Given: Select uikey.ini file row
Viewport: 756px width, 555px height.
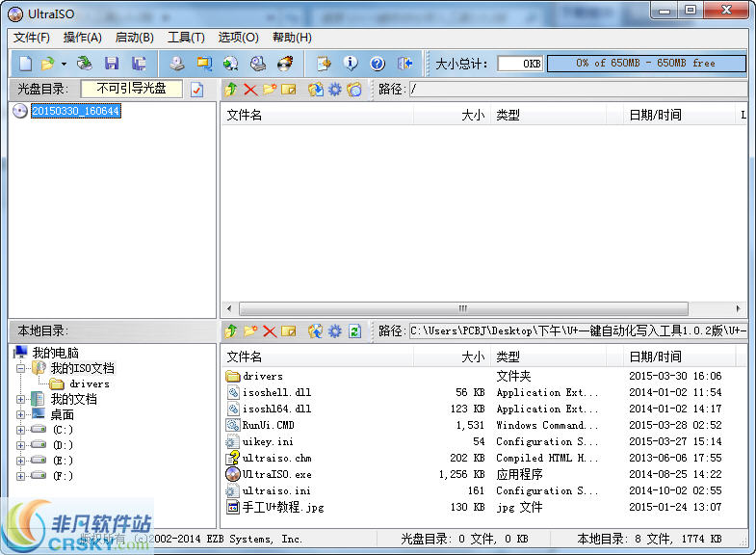Looking at the screenshot, I should [x=483, y=441].
